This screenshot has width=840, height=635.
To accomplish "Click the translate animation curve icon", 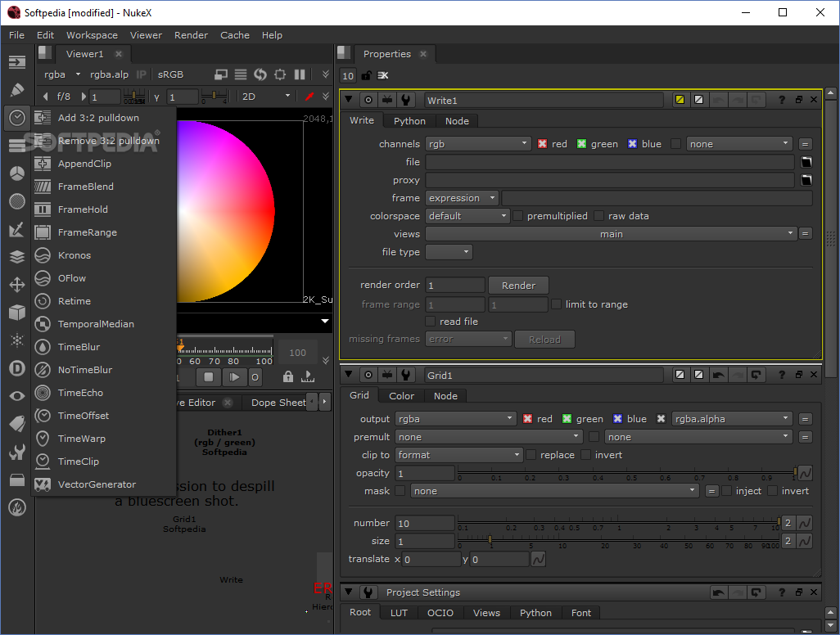I will tap(538, 559).
